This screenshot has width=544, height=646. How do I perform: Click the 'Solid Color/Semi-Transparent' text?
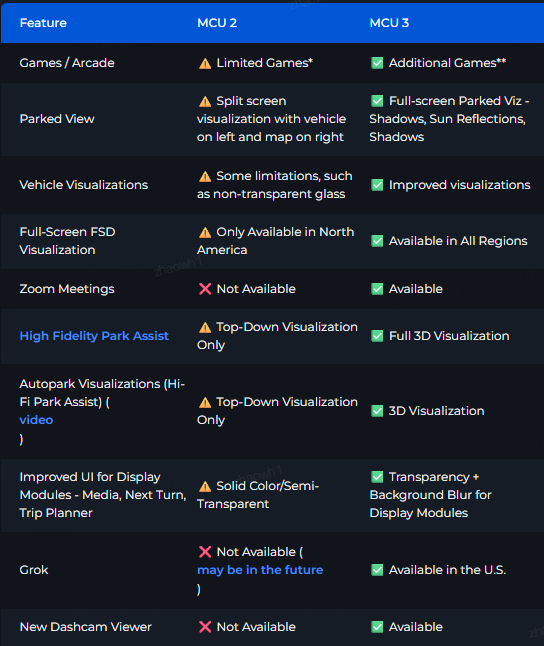click(258, 495)
